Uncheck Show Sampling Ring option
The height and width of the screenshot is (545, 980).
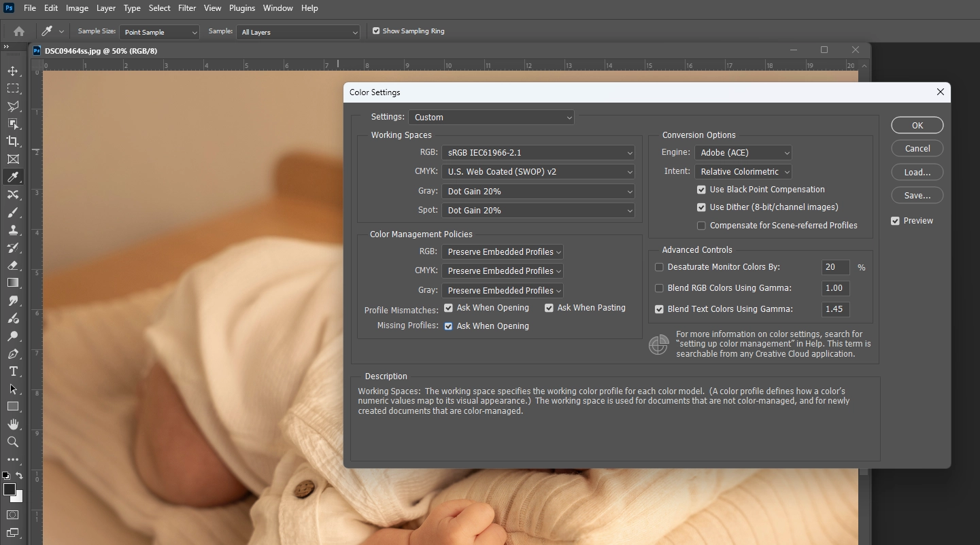[x=376, y=31]
